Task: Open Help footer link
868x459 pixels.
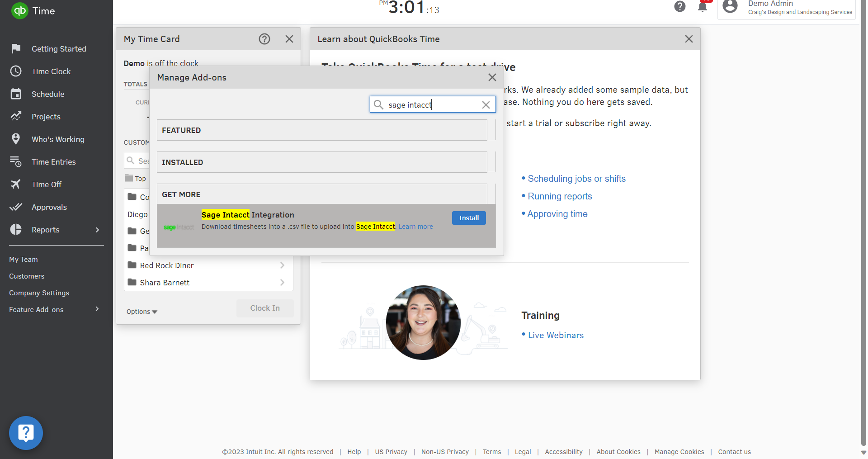Action: point(354,452)
